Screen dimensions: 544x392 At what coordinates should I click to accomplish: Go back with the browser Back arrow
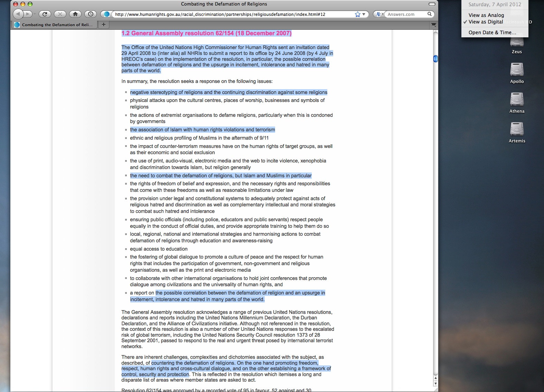tap(18, 14)
